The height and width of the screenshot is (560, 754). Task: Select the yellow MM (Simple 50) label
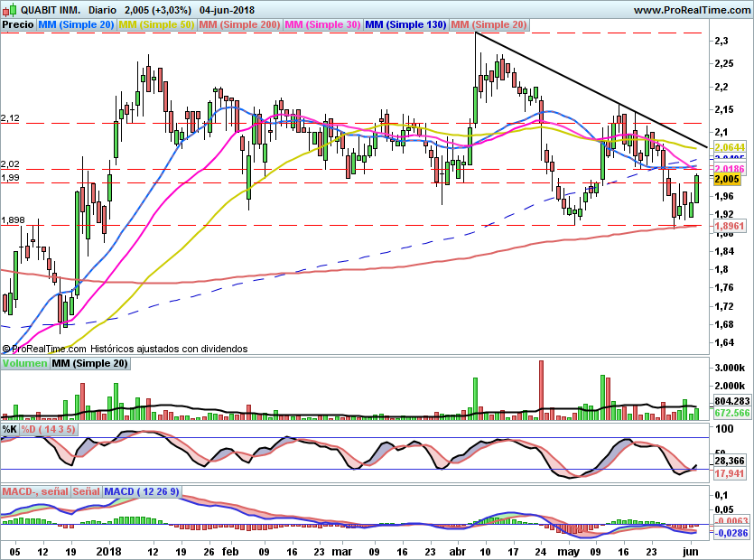click(156, 24)
